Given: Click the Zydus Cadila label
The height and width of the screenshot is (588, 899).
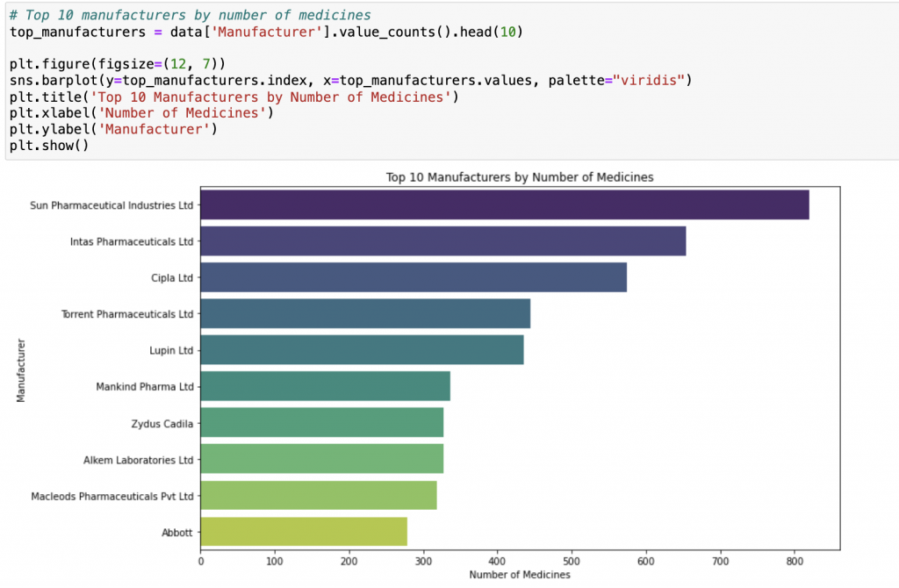Looking at the screenshot, I should 162,424.
